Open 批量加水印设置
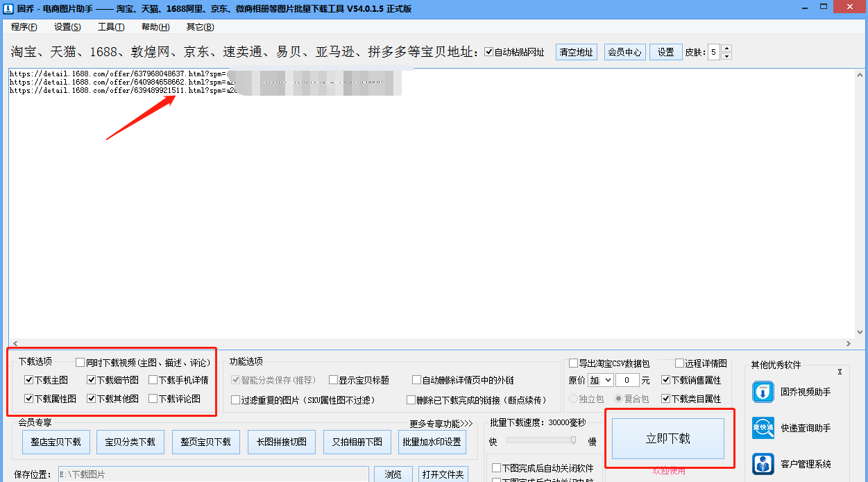868x482 pixels. pyautogui.click(x=432, y=442)
